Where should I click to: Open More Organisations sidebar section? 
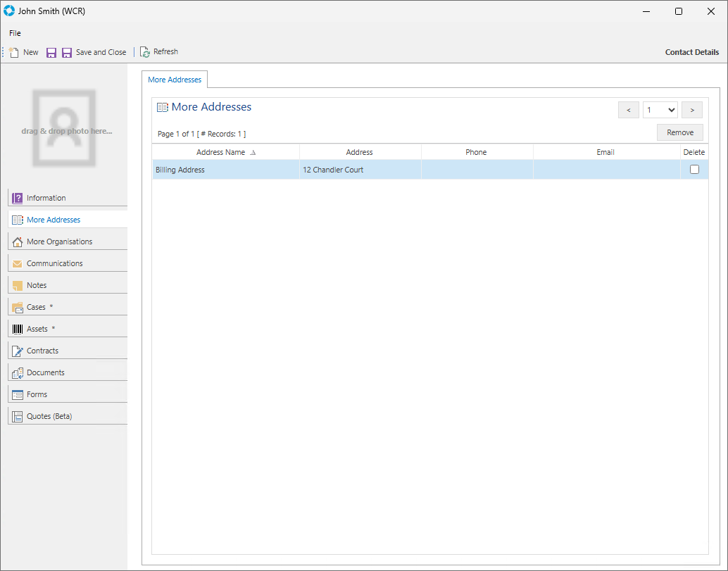tap(59, 241)
